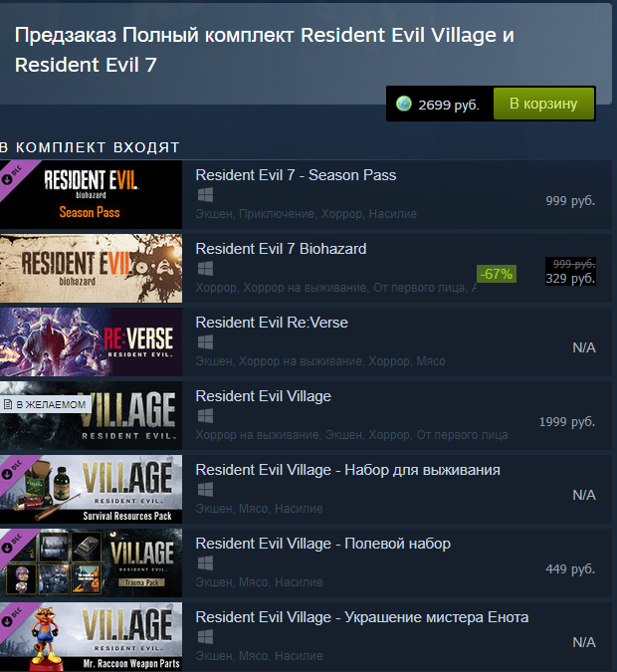Viewport: 617px width, 672px height.
Task: Open 'Resident Evil Village - Полевой набор' link
Action: (x=323, y=544)
